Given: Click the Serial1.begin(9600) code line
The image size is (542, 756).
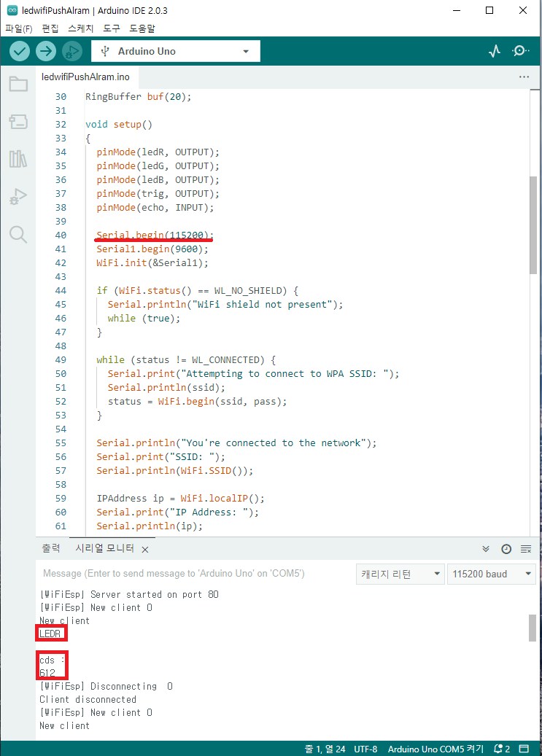Looking at the screenshot, I should 152,249.
